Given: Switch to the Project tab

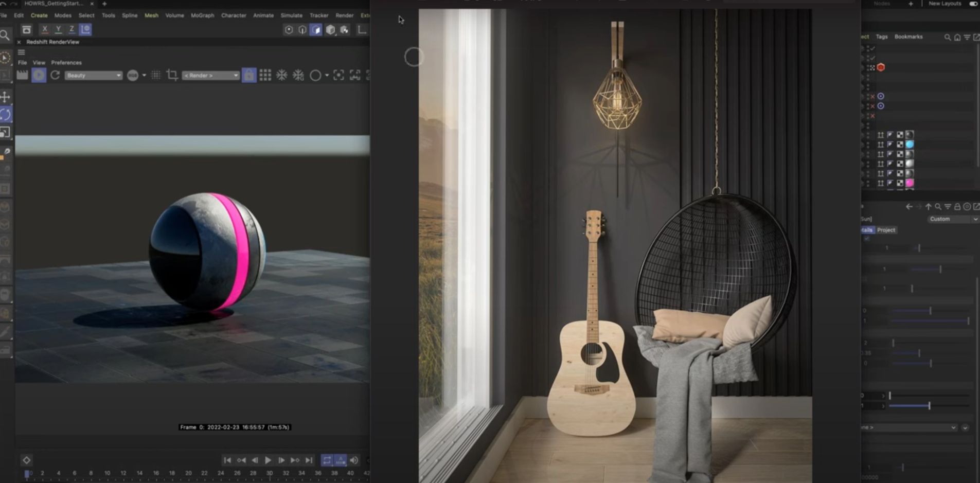Looking at the screenshot, I should [x=886, y=230].
